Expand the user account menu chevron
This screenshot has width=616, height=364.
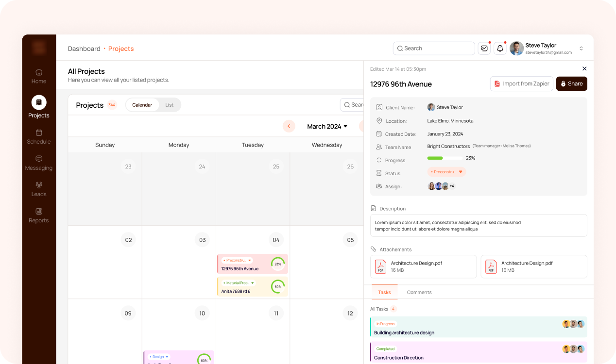[x=581, y=49]
